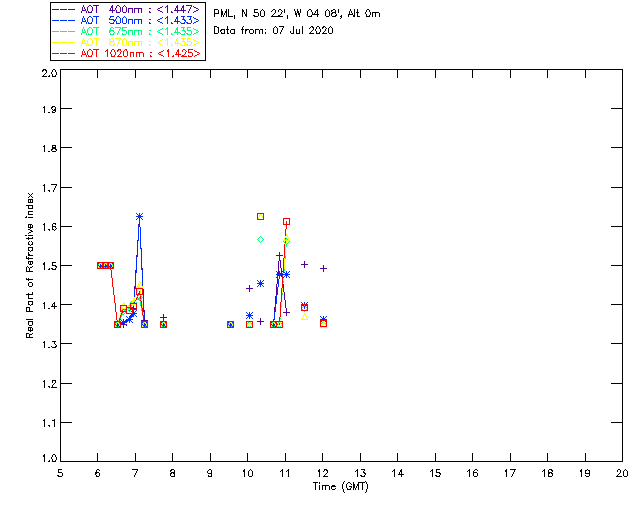Viewport: 640px width, 512px height.
Task: Click the blue asterisk peak near 7 GMT
Action: coord(140,216)
